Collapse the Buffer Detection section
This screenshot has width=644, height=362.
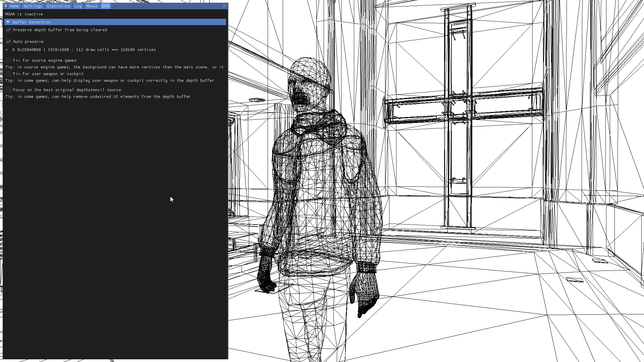click(115, 22)
